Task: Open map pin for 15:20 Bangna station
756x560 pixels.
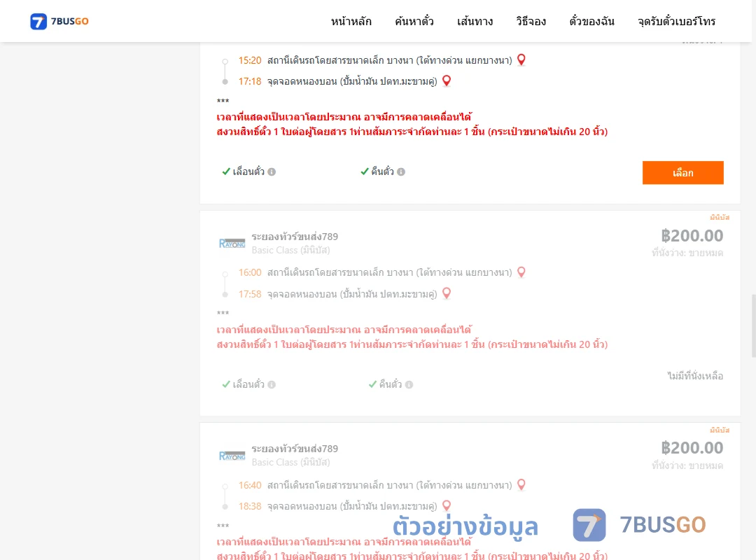Action: tap(521, 59)
